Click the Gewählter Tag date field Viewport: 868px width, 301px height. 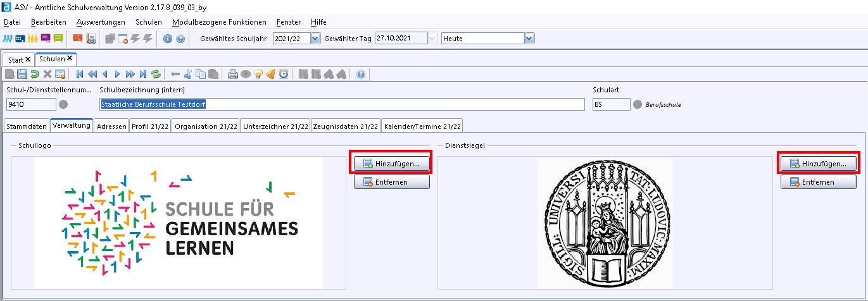pyautogui.click(x=401, y=39)
